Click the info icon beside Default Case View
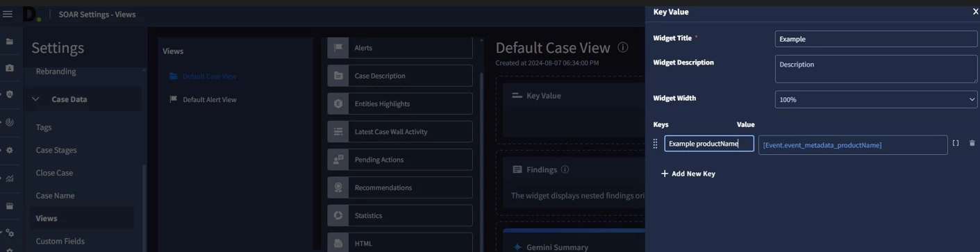Image resolution: width=980 pixels, height=252 pixels. [623, 47]
